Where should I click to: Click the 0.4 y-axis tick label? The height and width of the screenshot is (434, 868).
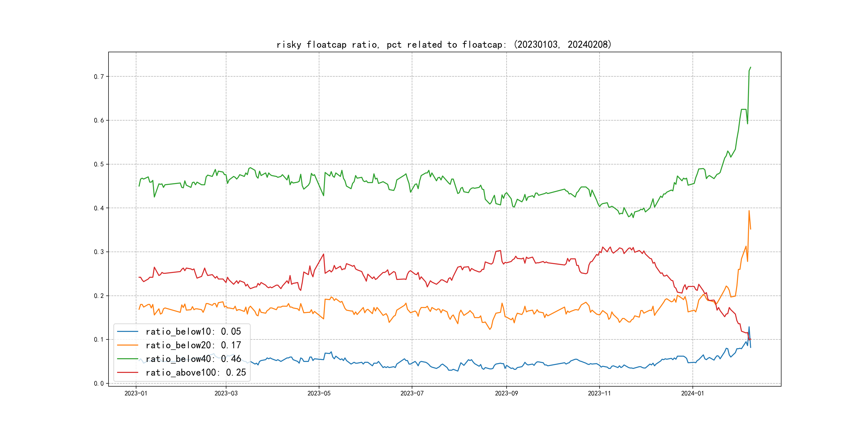click(x=99, y=208)
